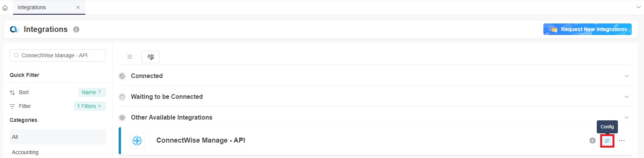
Task: Switch to the Integrations tab
Action: [32, 7]
